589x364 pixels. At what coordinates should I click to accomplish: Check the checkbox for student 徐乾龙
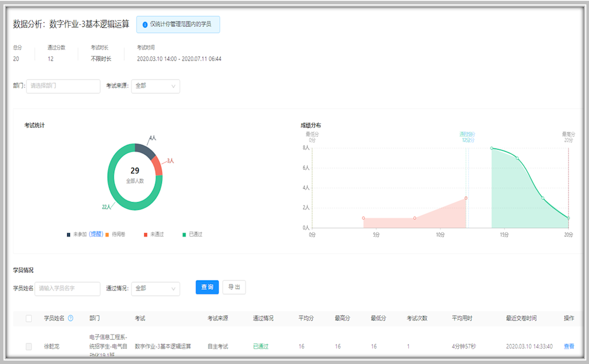point(29,346)
